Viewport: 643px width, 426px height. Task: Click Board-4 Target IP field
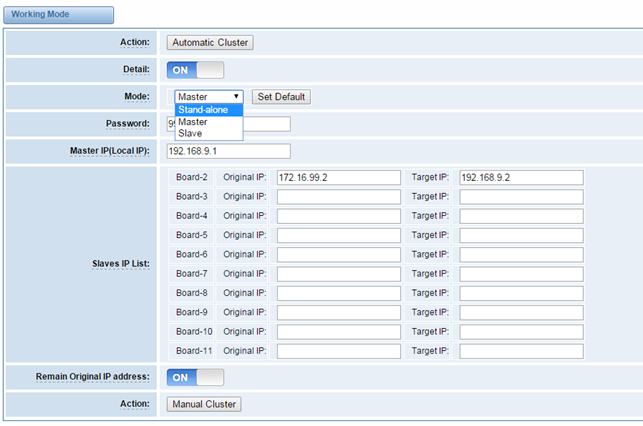coord(521,216)
